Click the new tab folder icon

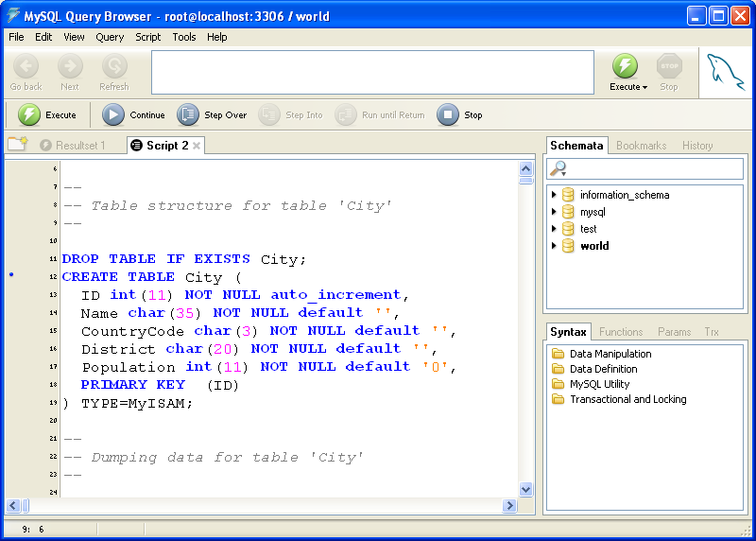pyautogui.click(x=17, y=145)
